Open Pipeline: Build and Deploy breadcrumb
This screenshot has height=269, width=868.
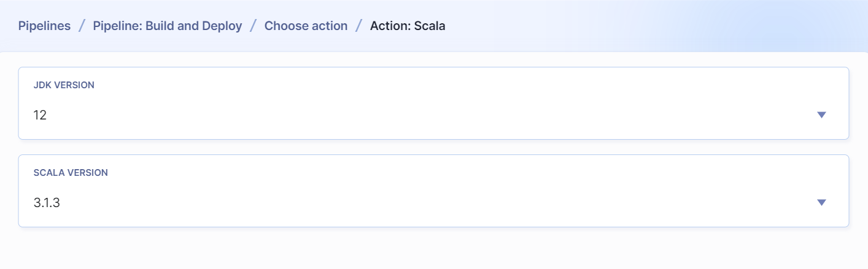(168, 26)
